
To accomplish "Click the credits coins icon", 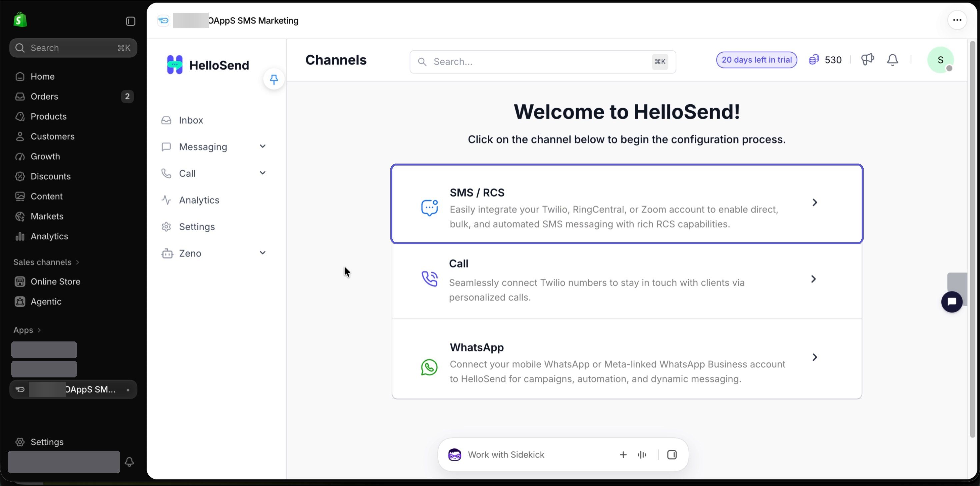I will (x=814, y=60).
